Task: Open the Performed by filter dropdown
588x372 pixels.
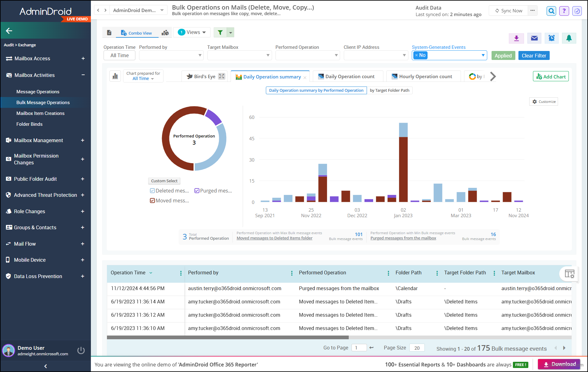Action: (171, 55)
